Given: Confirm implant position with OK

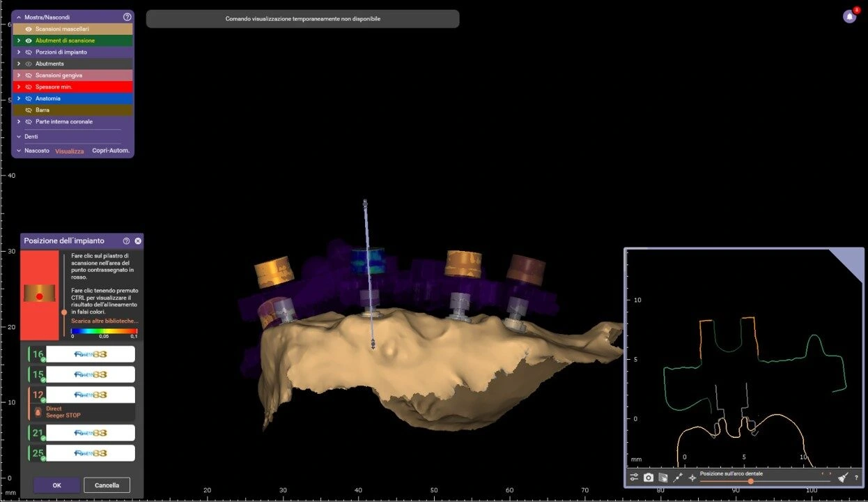Looking at the screenshot, I should tap(56, 485).
